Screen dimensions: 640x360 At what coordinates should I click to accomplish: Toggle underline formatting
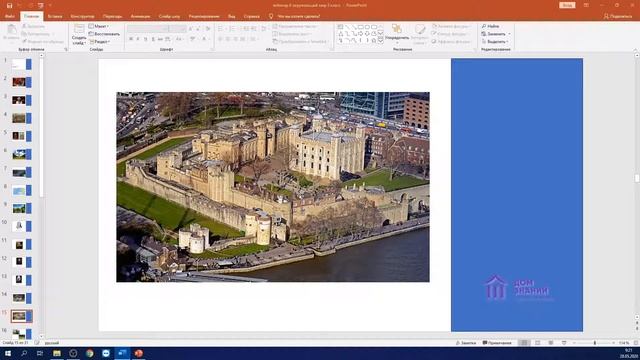point(145,39)
